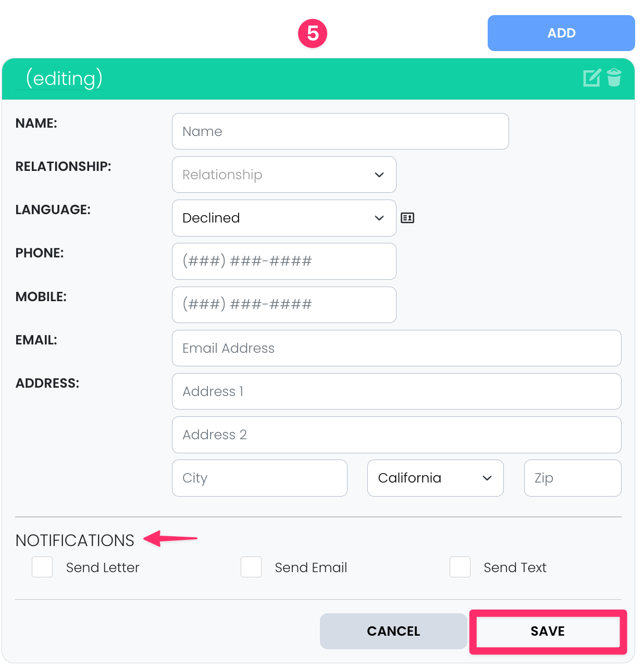Click the edit pencil icon in header
This screenshot has width=644, height=668.
point(591,78)
